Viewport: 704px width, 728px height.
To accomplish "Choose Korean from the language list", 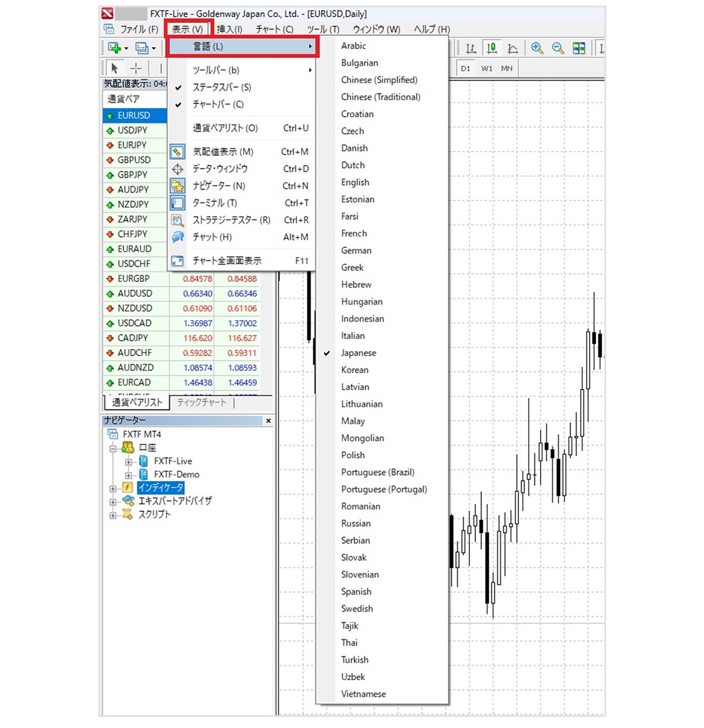I will pyautogui.click(x=381, y=370).
